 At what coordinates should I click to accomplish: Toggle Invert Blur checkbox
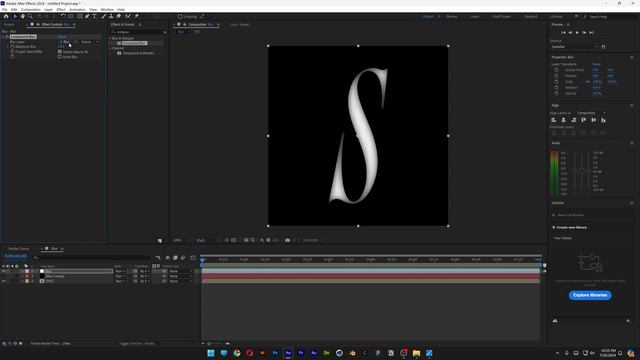60,57
